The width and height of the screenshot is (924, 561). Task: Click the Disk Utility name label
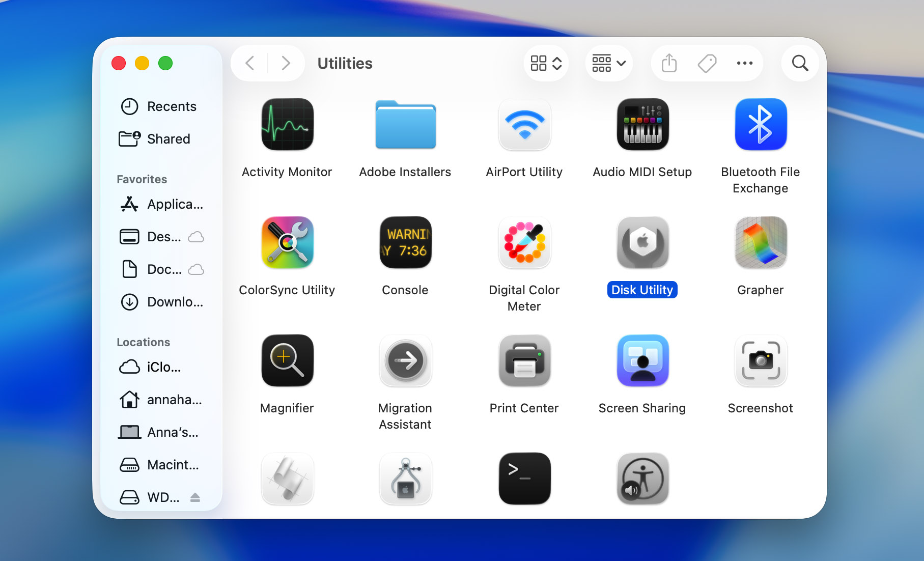coord(642,290)
